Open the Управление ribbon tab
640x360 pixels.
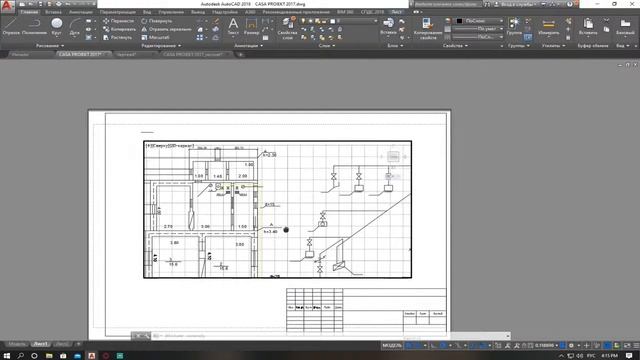(x=171, y=12)
